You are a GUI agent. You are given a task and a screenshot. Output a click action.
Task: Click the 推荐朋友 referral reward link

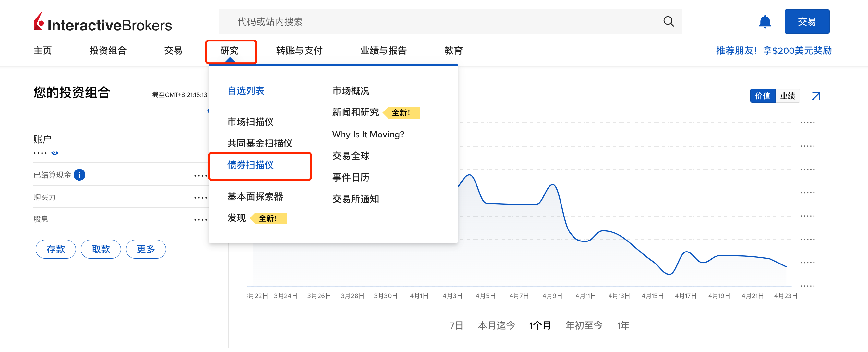tap(774, 51)
